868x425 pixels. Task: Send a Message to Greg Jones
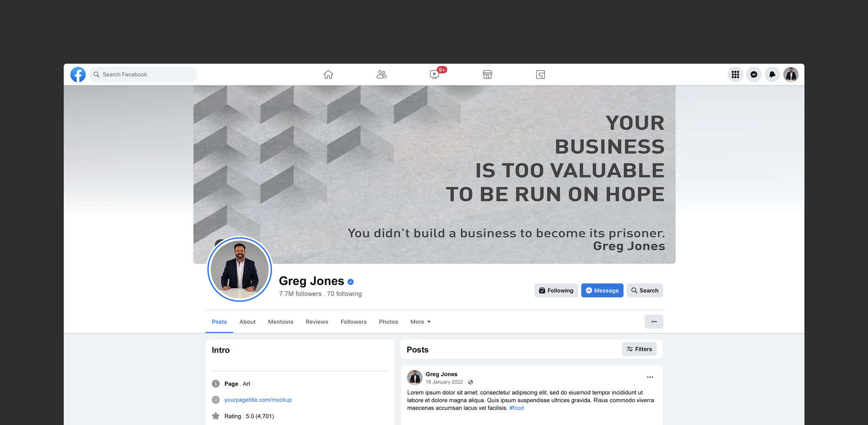602,290
